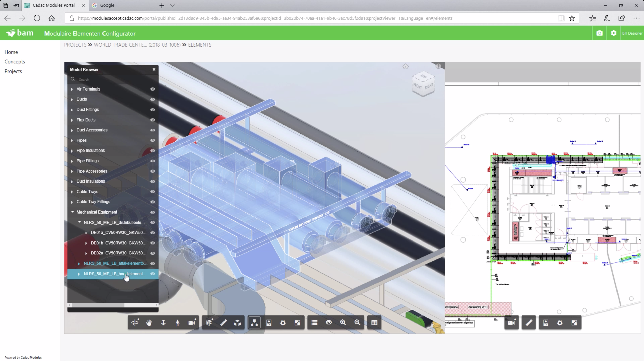Close the Model Browser panel

pyautogui.click(x=154, y=69)
